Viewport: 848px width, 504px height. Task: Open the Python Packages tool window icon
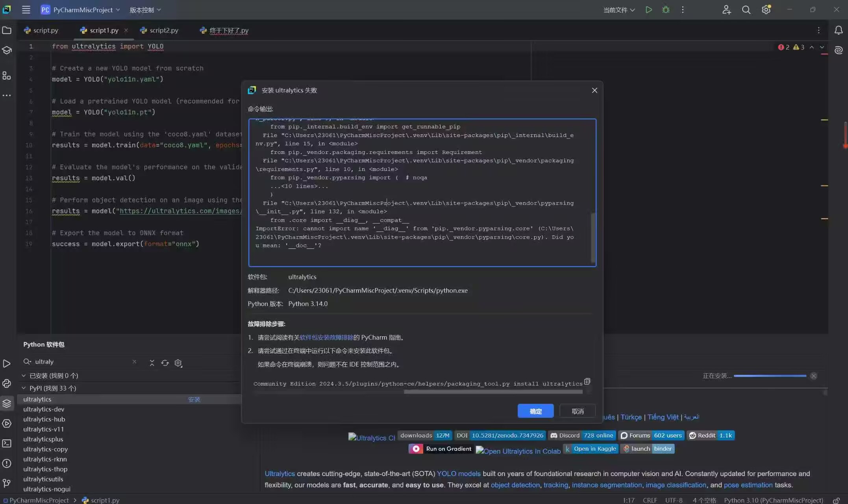7,404
